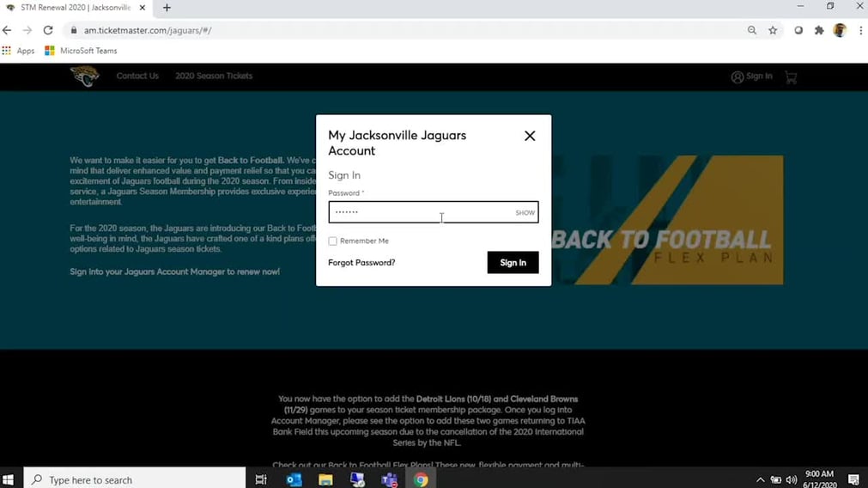Click the circular extension icon beside star
Viewport: 868px width, 488px height.
(798, 30)
